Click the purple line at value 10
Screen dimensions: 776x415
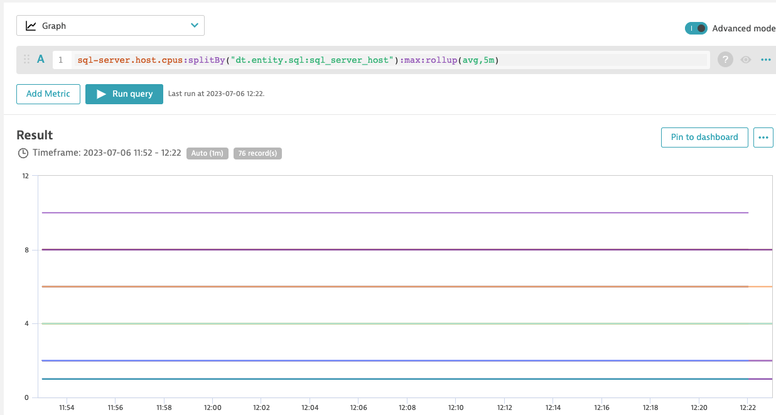click(400, 212)
